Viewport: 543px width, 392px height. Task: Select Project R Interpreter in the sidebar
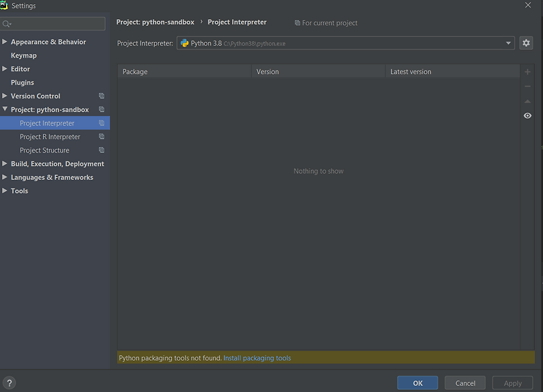[51, 136]
